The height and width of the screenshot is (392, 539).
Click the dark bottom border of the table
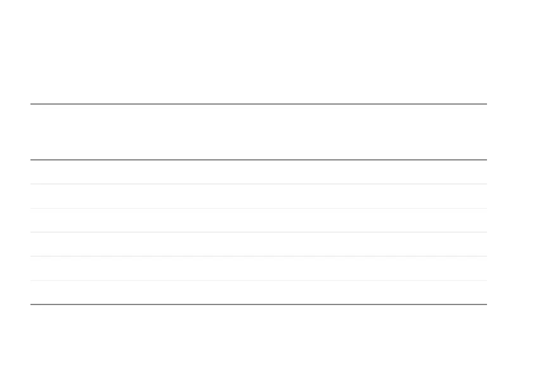(x=259, y=304)
